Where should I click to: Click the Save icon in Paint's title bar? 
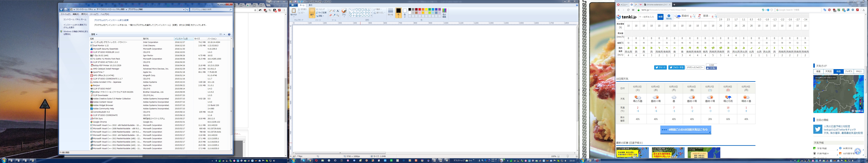(x=296, y=2)
